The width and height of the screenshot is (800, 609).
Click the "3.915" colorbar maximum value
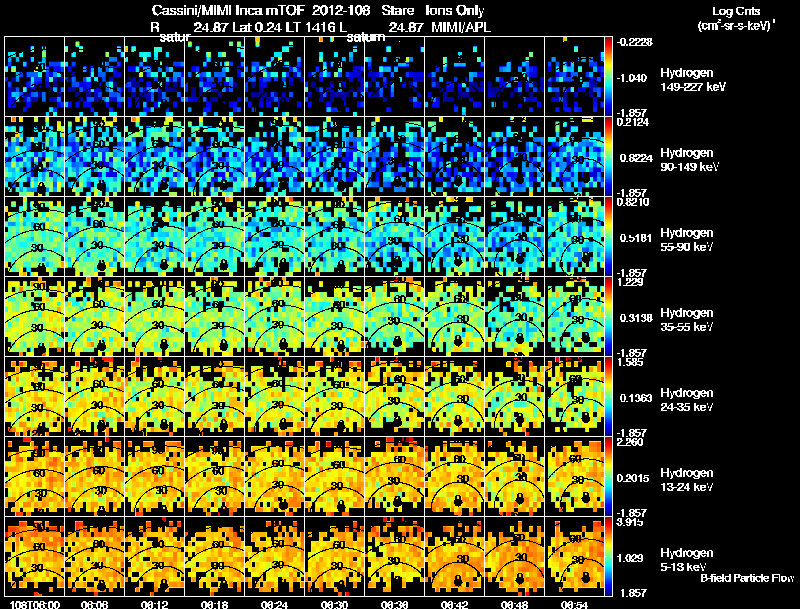tap(630, 522)
